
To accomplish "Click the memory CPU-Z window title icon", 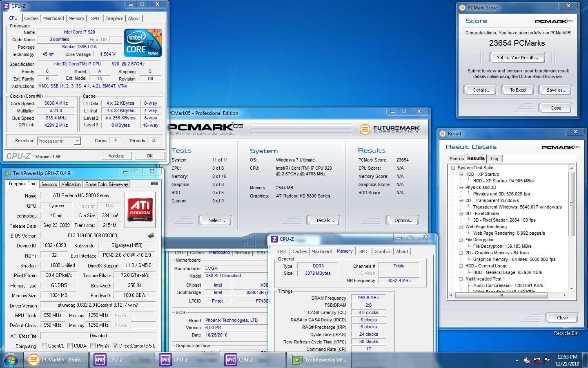I will 274,239.
